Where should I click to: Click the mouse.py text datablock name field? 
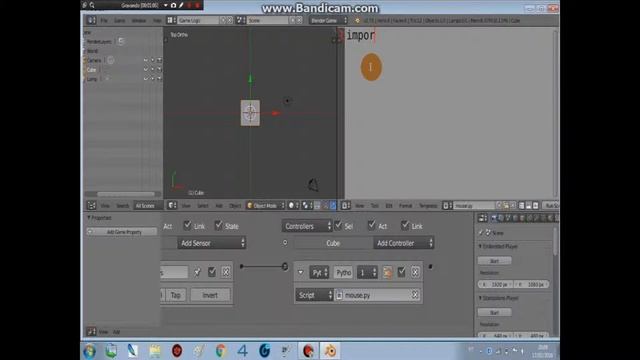coord(474,206)
